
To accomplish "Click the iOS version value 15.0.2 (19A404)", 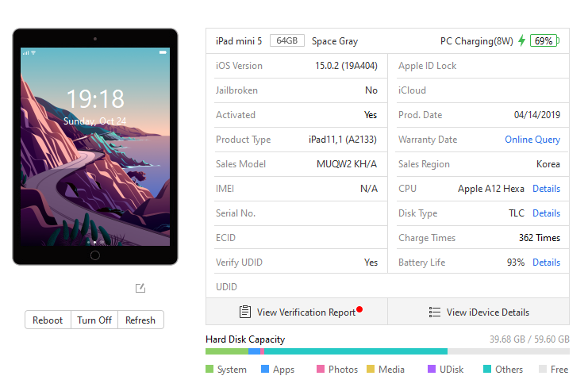I will click(346, 66).
